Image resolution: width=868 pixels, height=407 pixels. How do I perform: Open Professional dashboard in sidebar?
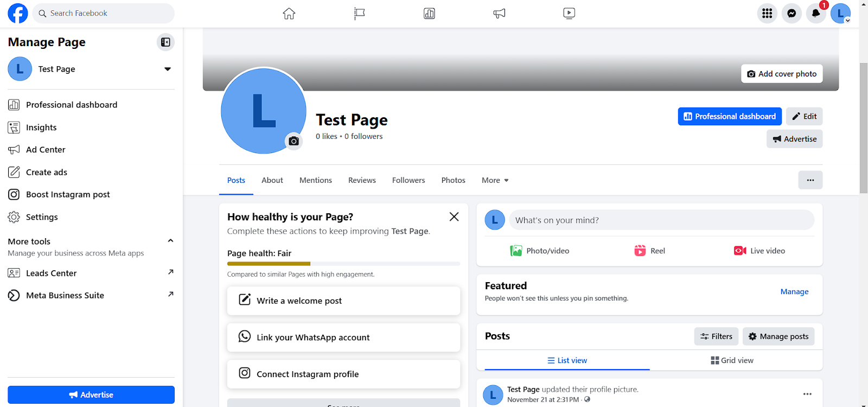91,105
